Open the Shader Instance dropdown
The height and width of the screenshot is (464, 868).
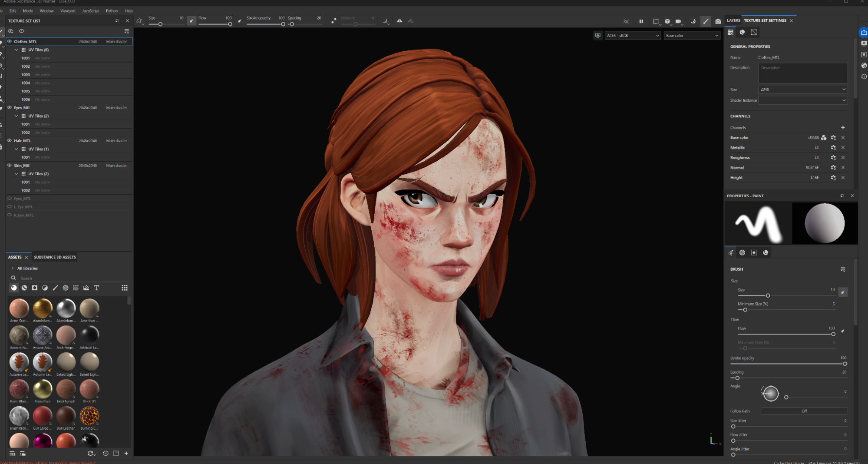(803, 100)
